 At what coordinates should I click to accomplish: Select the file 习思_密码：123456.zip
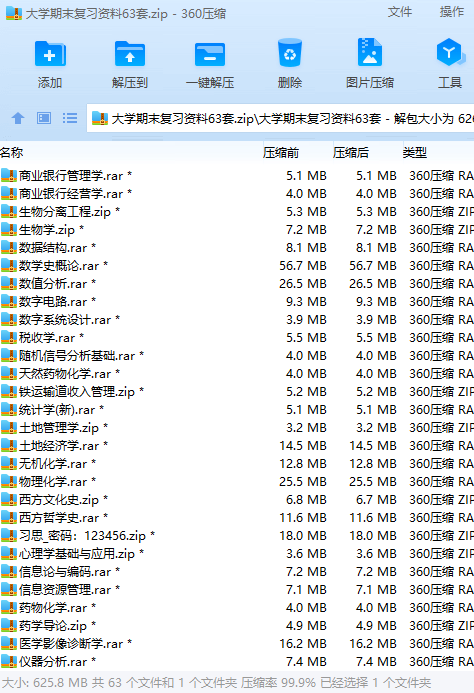tap(237, 536)
